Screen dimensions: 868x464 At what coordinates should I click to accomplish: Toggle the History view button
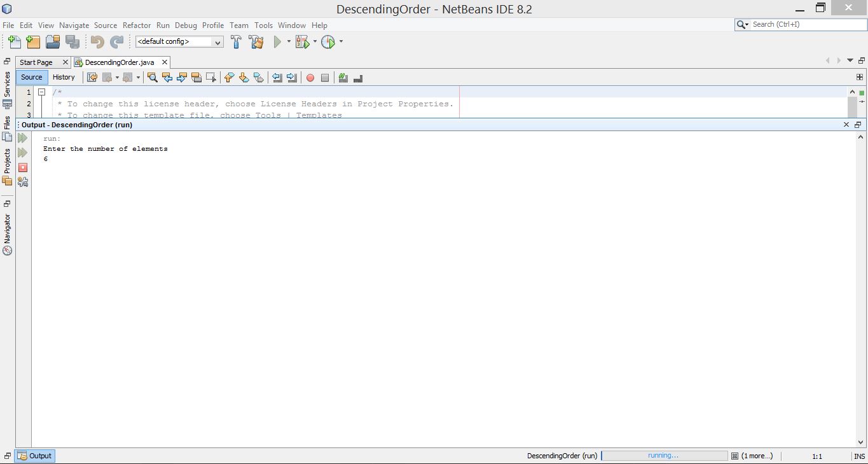(x=64, y=77)
